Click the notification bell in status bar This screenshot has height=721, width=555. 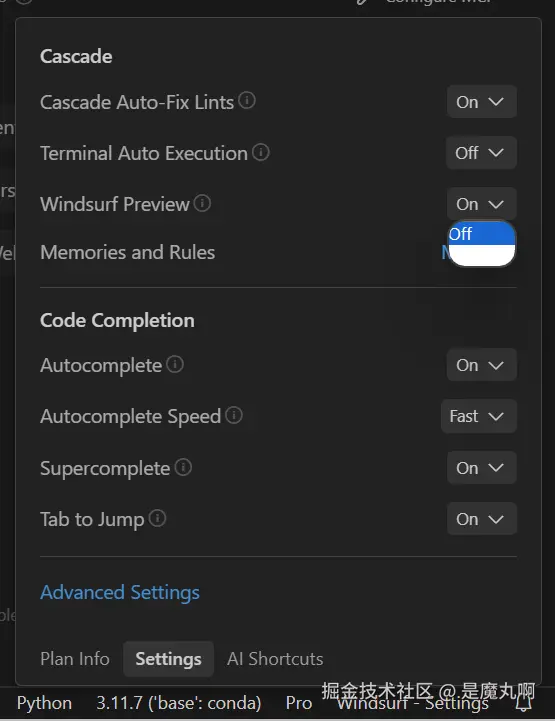[524, 703]
